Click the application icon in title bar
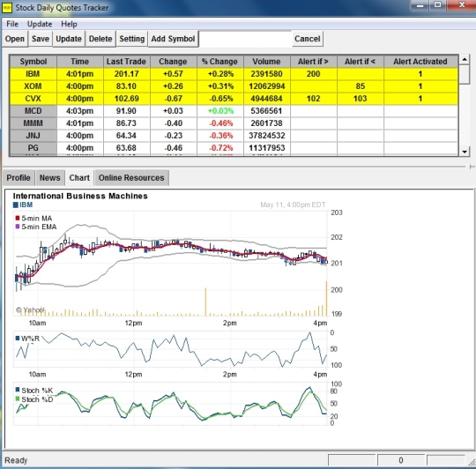This screenshot has height=469, width=476. [x=7, y=8]
